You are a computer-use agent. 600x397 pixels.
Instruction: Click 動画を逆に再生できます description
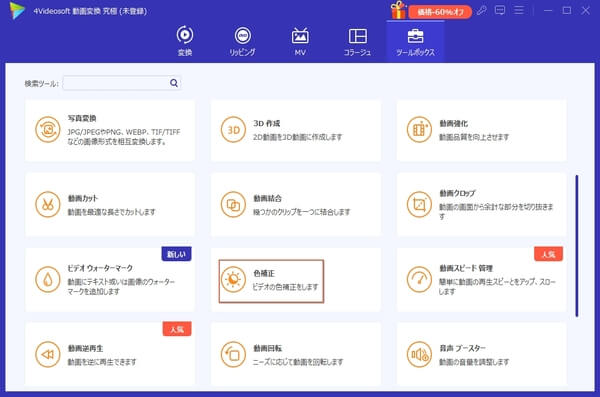(102, 362)
